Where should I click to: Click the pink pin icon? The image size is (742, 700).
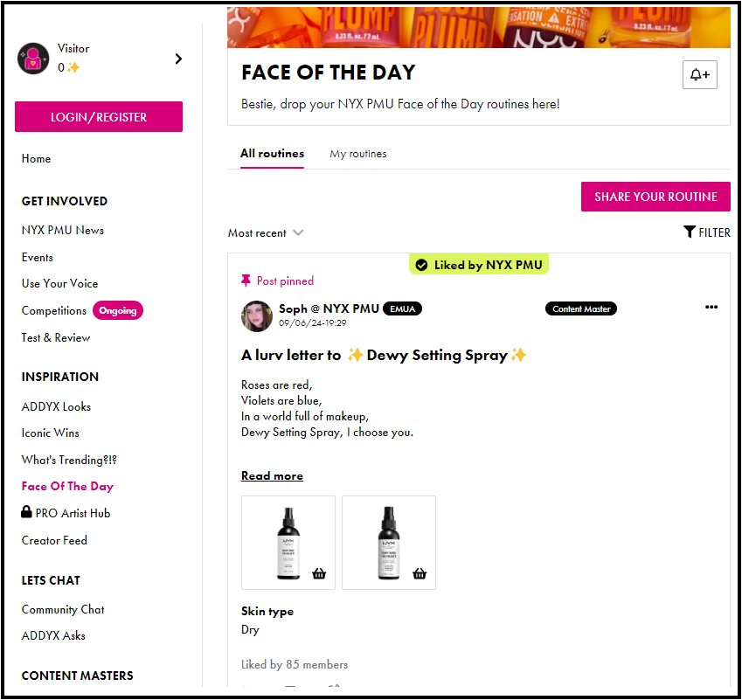coord(246,281)
